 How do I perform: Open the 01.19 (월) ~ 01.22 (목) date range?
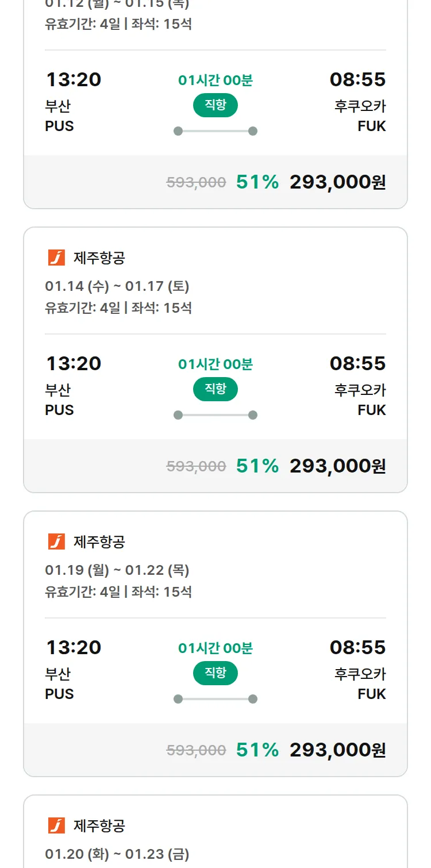pos(117,570)
